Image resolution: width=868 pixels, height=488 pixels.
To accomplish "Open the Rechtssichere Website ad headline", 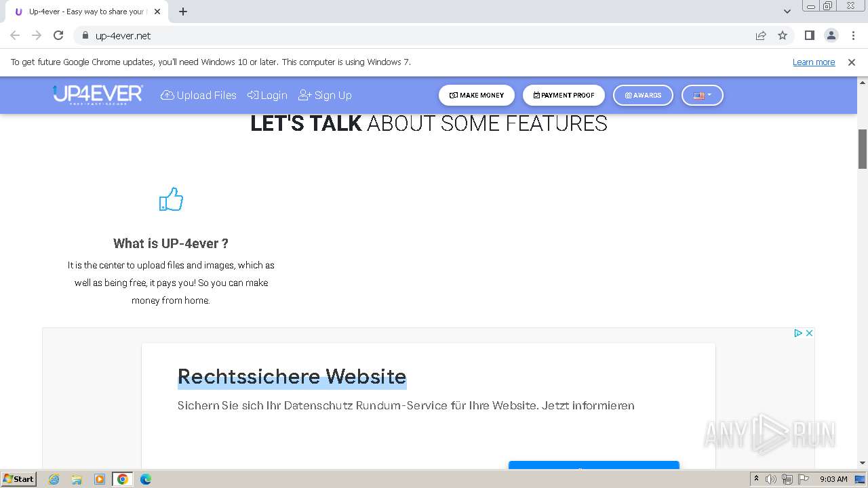I will 292,376.
